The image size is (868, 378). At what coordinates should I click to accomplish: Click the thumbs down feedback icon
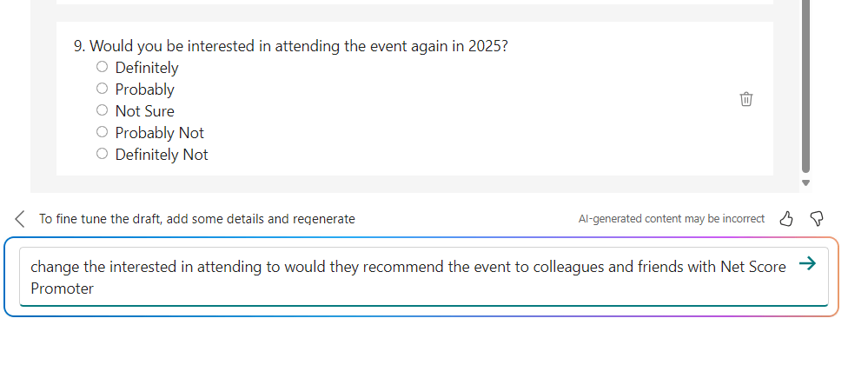click(817, 218)
